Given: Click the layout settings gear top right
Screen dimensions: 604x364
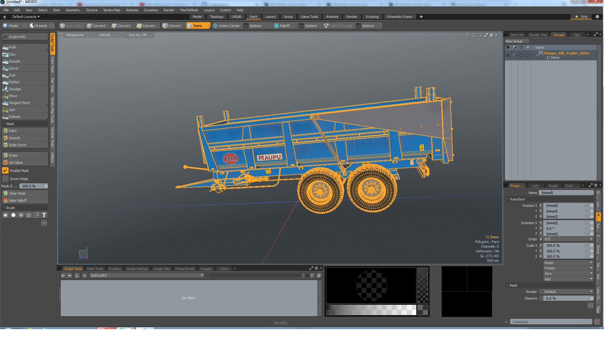Looking at the screenshot, I should [597, 17].
